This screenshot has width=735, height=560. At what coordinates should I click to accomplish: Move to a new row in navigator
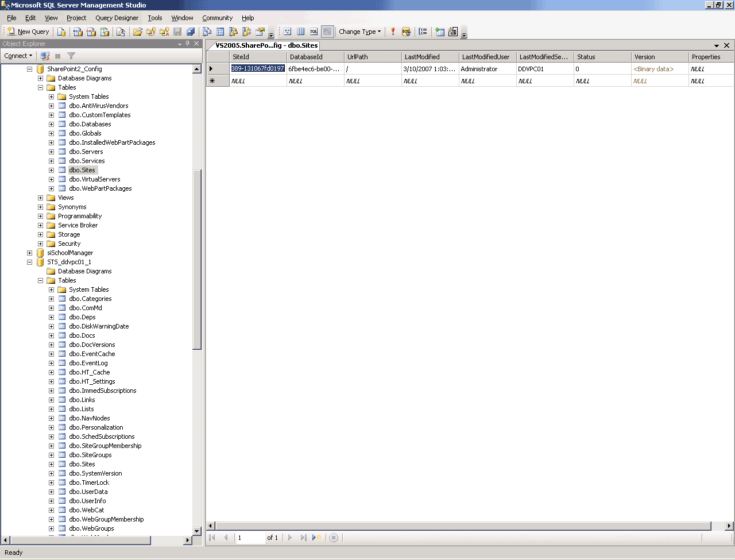click(317, 538)
